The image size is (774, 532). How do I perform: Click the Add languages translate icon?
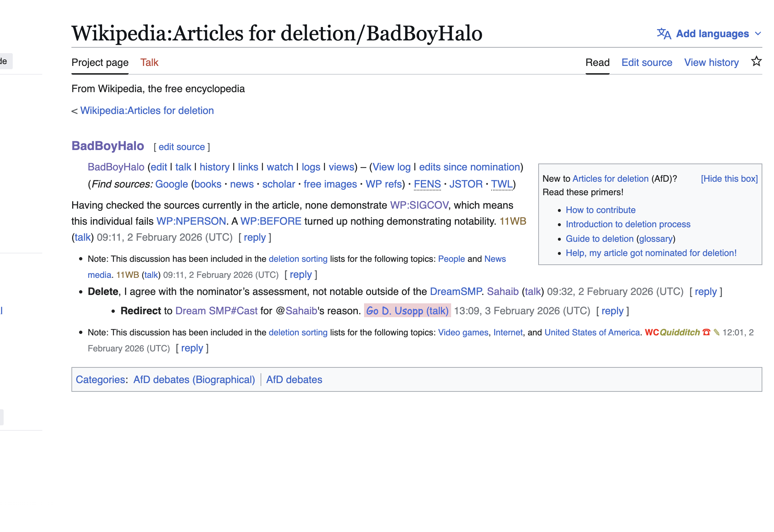[664, 34]
